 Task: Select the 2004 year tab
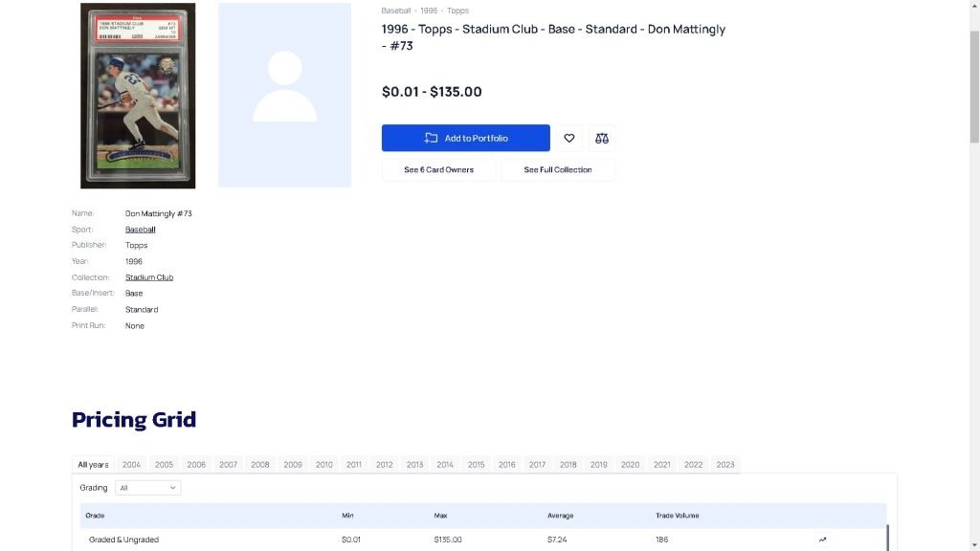click(x=131, y=465)
